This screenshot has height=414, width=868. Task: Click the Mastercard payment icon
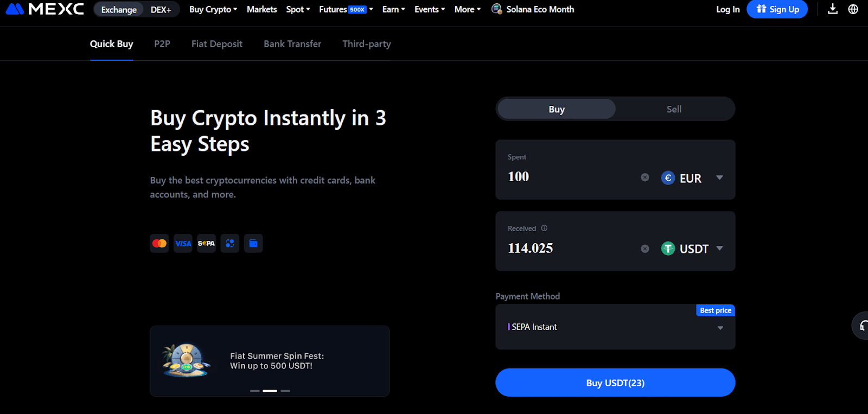[159, 243]
